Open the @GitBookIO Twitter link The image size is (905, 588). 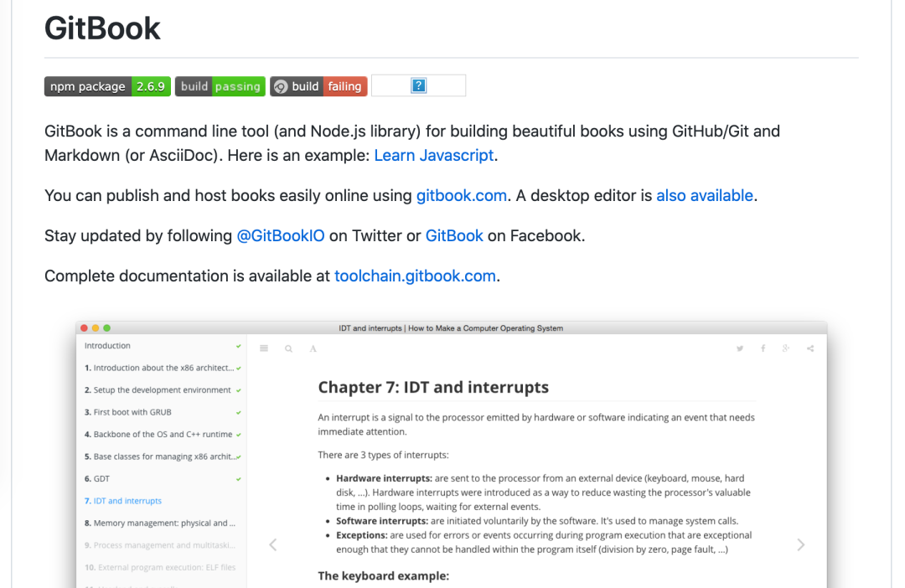click(x=281, y=236)
